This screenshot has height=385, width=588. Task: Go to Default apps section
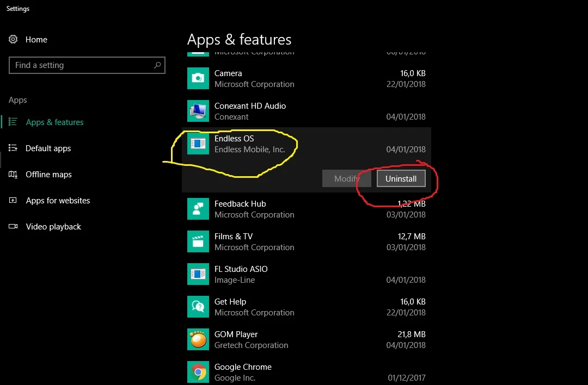(x=48, y=148)
